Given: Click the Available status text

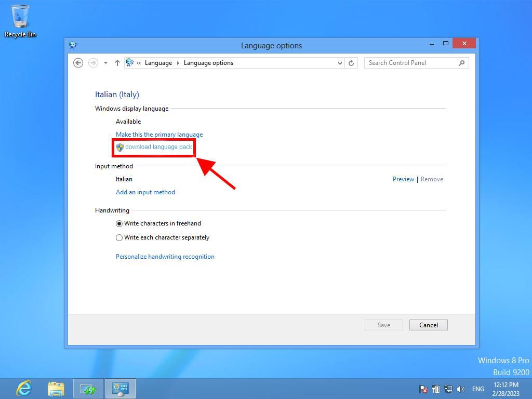Looking at the screenshot, I should pos(128,122).
